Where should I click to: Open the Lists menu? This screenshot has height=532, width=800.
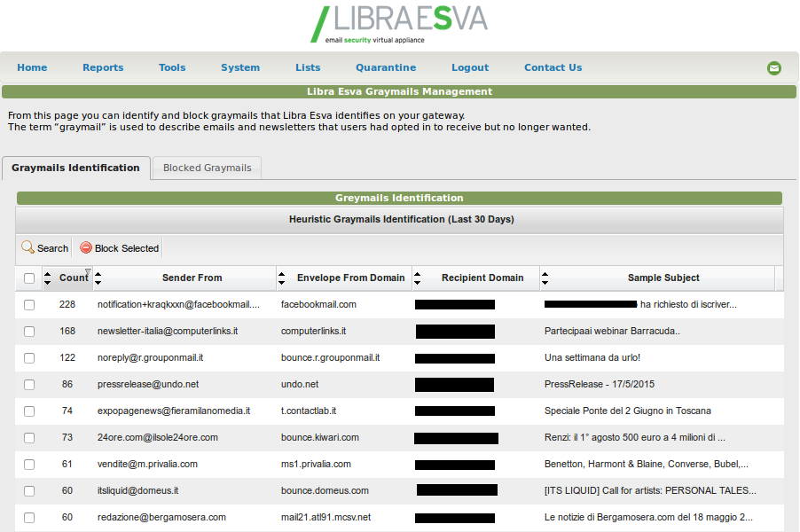(308, 67)
